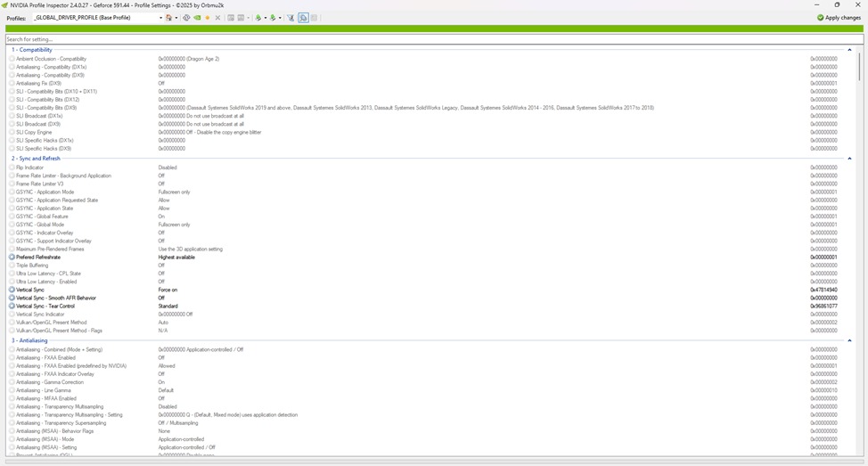The width and height of the screenshot is (868, 466).
Task: Click the Apply changes button
Action: (x=839, y=18)
